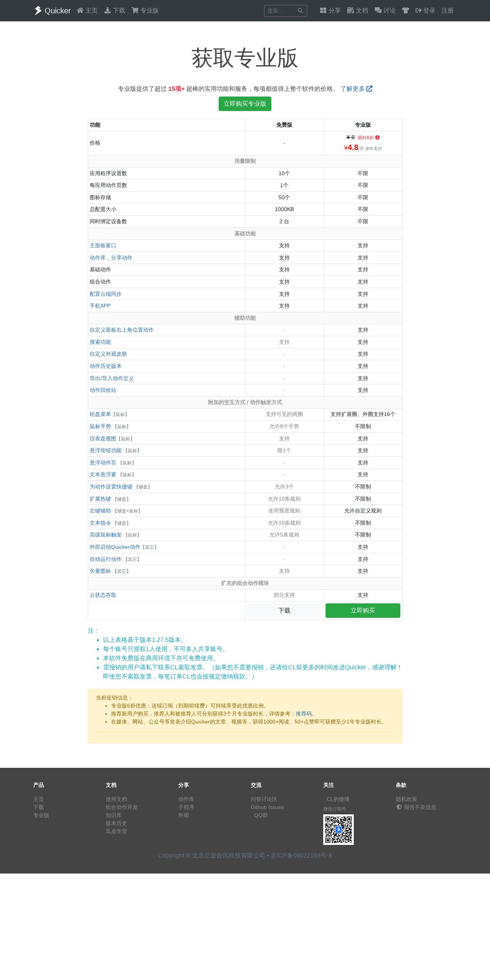
Task: Click the Quicker logo icon
Action: point(38,10)
